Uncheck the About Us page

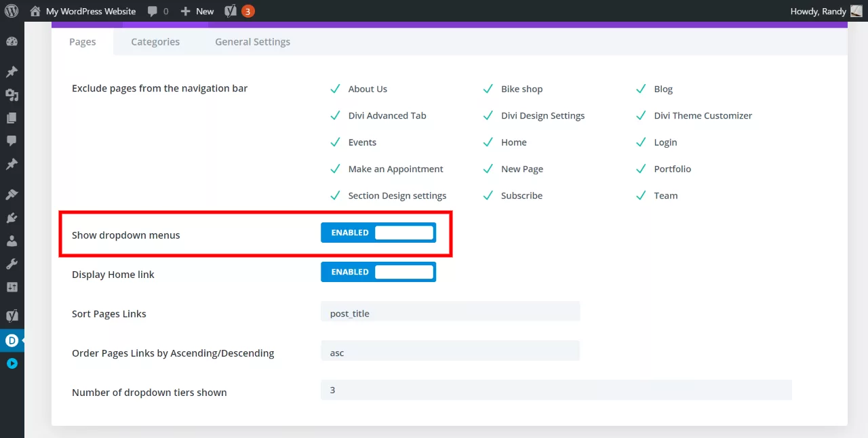click(x=335, y=89)
